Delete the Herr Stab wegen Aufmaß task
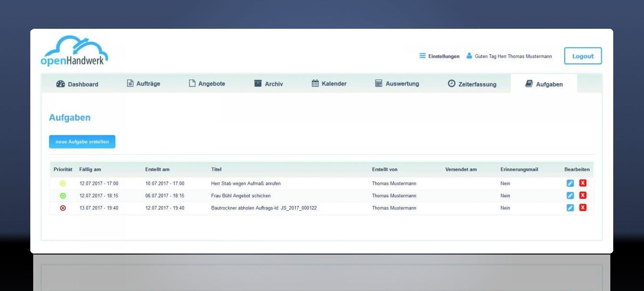This screenshot has width=644, height=291. click(x=583, y=183)
